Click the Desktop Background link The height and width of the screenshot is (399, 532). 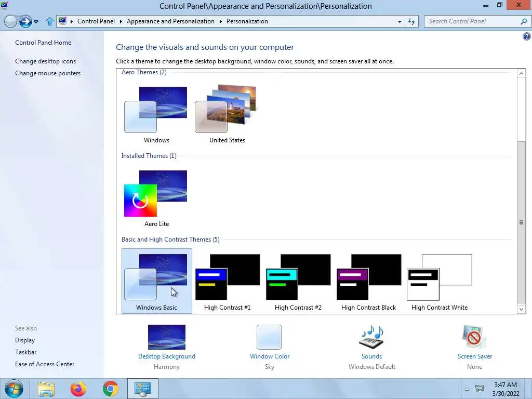167,356
